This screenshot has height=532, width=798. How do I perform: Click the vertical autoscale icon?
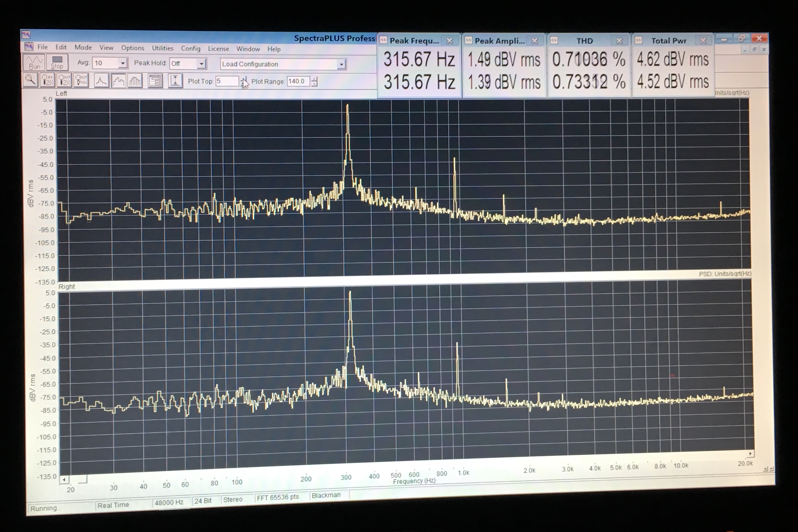(175, 81)
